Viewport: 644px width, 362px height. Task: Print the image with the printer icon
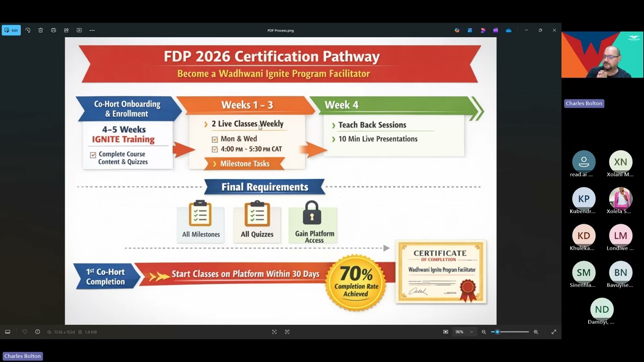point(53,30)
